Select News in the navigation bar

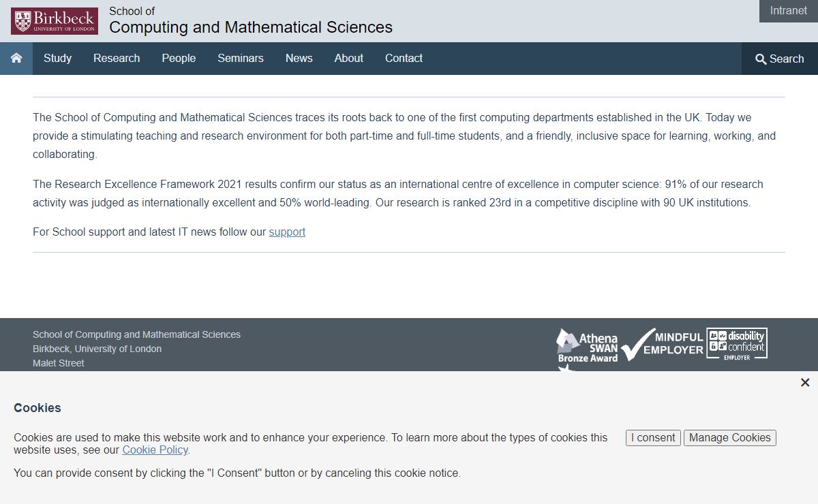click(299, 59)
